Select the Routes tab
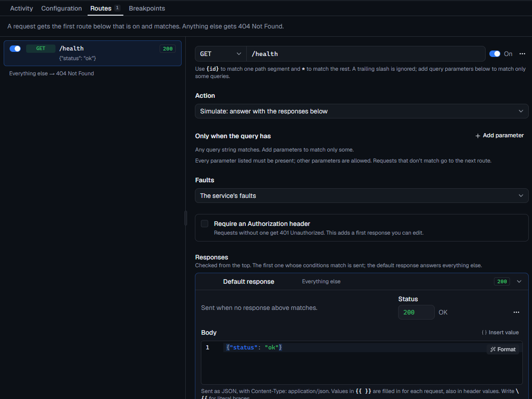 point(105,8)
